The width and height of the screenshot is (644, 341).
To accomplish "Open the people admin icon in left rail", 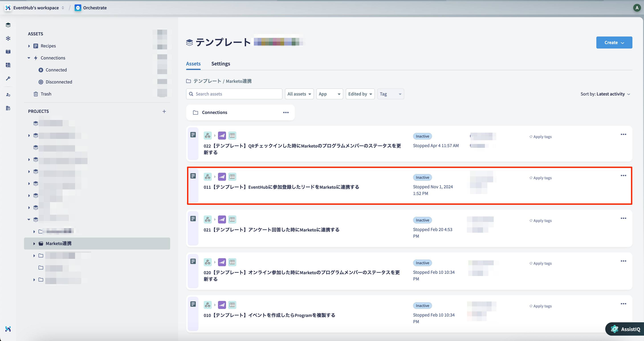I will click(x=8, y=95).
